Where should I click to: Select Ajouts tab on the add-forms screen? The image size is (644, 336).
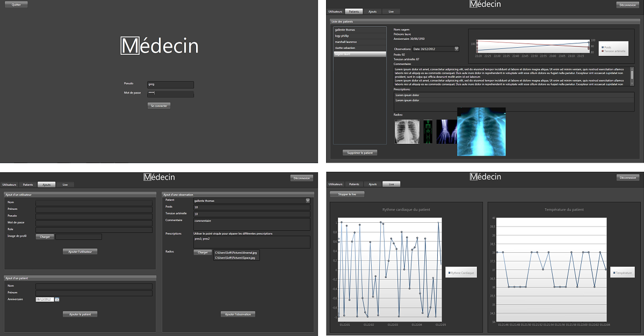(x=46, y=185)
